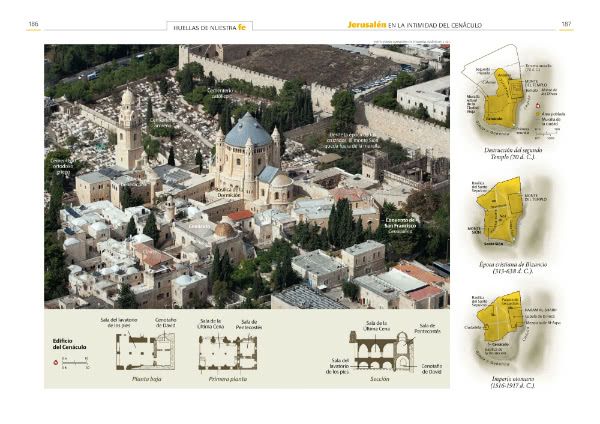Click the bell tower in the aerial photo
This screenshot has width=600, height=424.
(128, 130)
